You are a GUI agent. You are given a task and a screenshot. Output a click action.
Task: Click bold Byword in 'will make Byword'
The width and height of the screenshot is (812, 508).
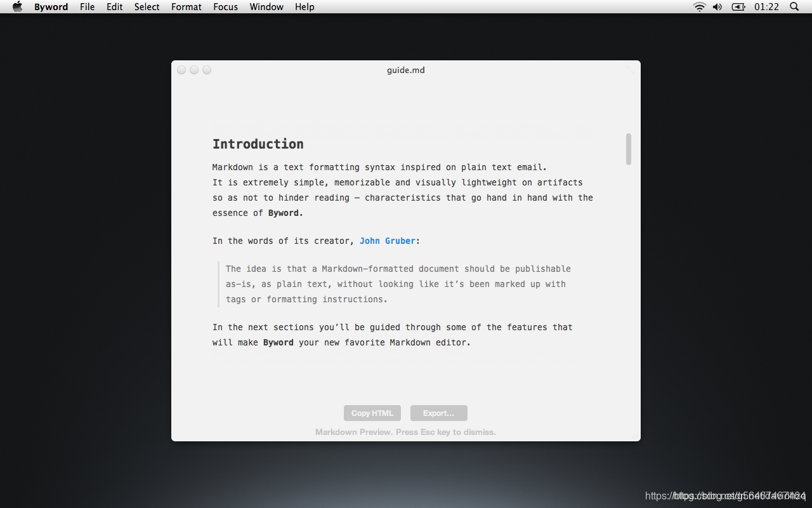278,342
